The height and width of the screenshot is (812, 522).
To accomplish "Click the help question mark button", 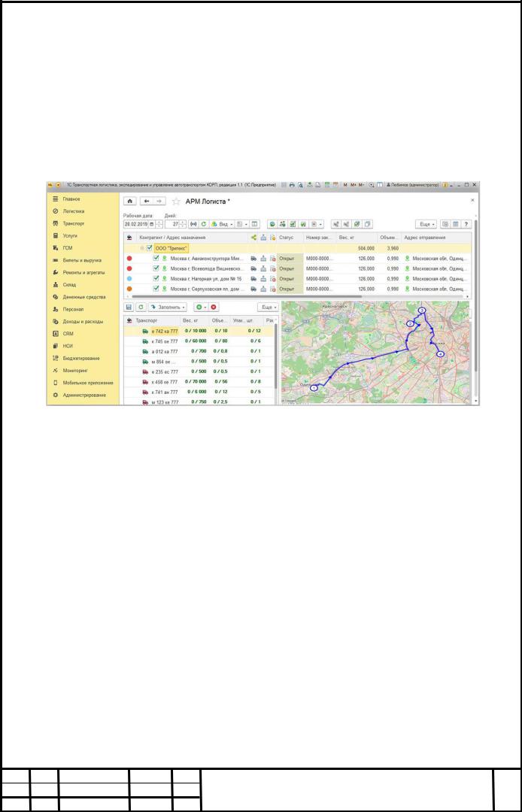I will tap(466, 224).
